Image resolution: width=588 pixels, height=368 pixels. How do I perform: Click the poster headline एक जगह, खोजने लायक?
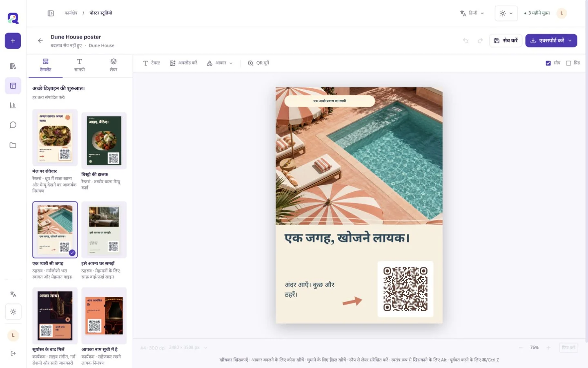347,238
